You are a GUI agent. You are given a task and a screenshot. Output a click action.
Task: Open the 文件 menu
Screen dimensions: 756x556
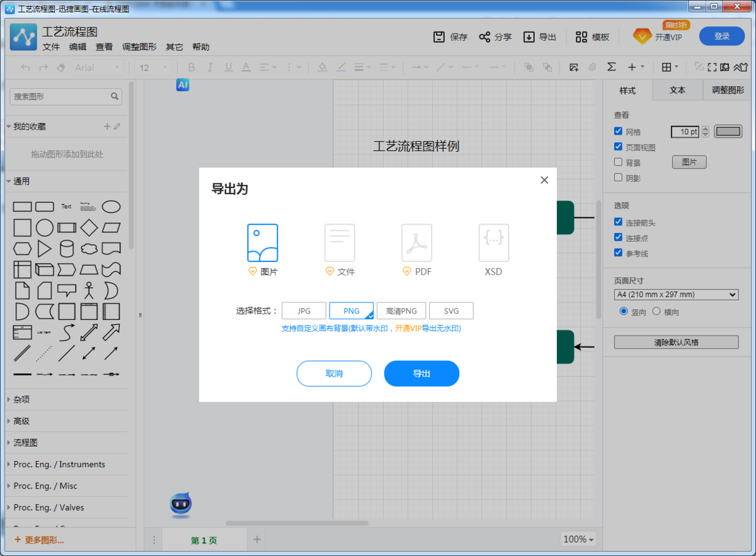(x=50, y=47)
